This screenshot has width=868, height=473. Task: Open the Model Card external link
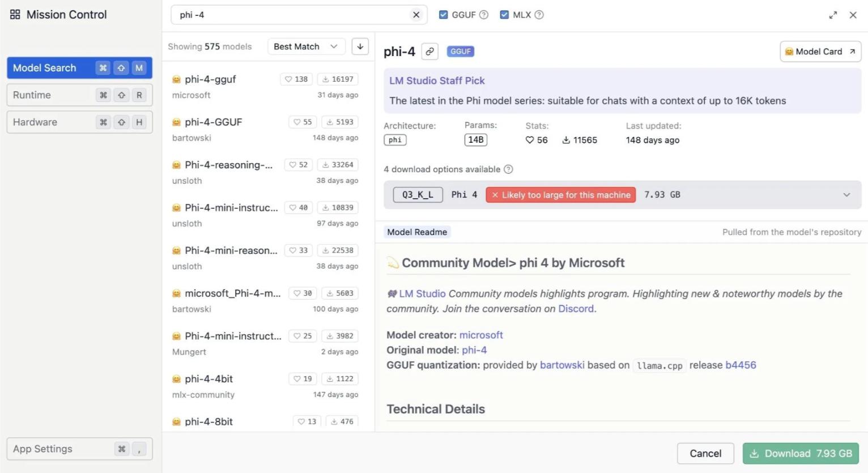820,52
